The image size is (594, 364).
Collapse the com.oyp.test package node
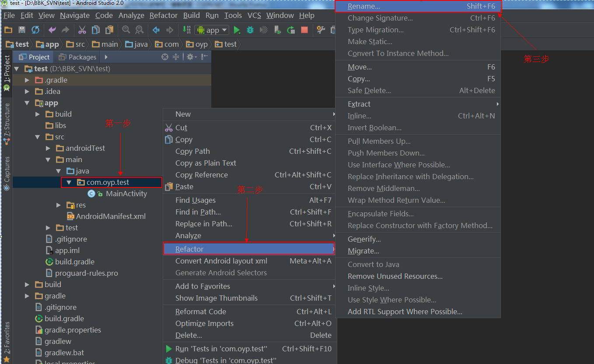[69, 182]
